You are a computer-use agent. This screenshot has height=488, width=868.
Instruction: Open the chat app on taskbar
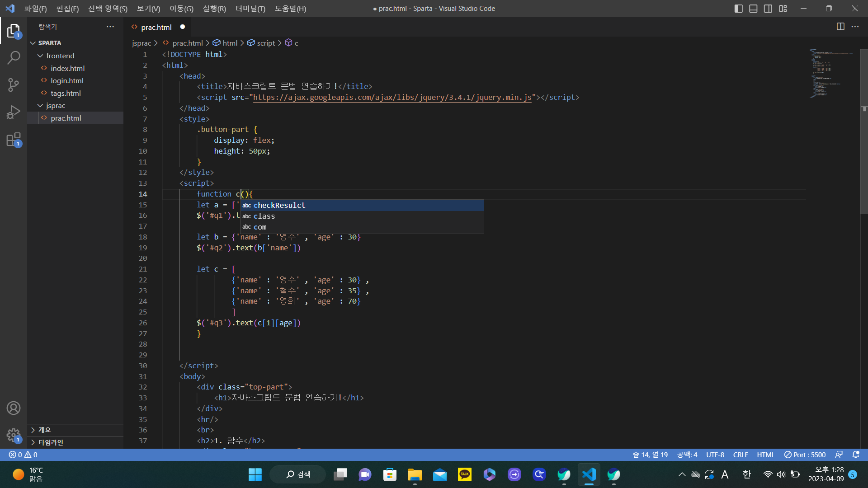[365, 474]
